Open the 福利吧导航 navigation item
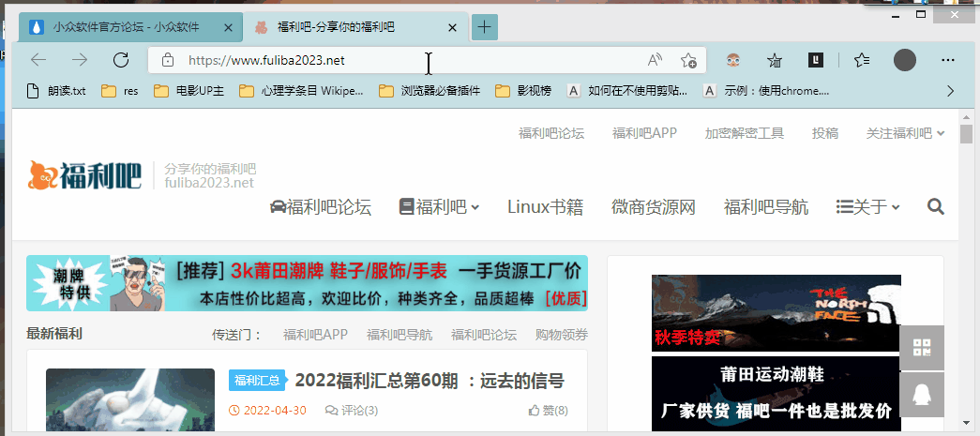This screenshot has height=436, width=980. click(765, 207)
